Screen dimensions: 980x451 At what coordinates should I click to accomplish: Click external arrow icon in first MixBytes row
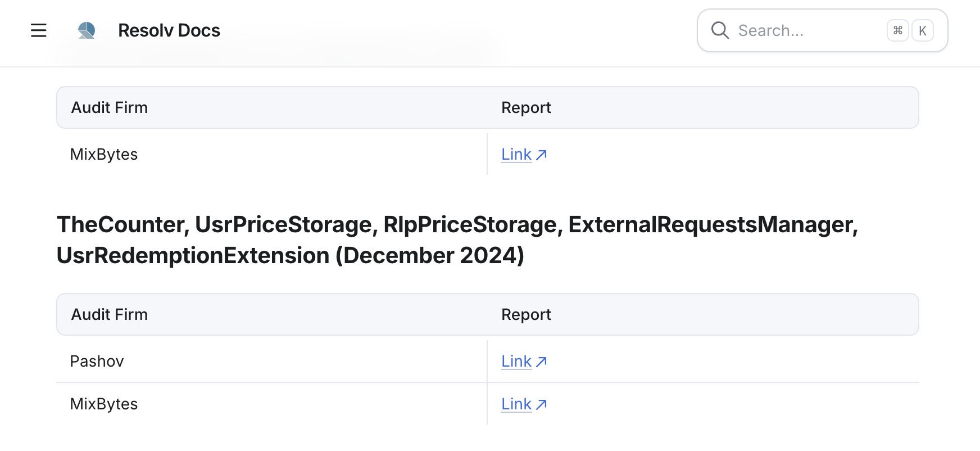[541, 155]
